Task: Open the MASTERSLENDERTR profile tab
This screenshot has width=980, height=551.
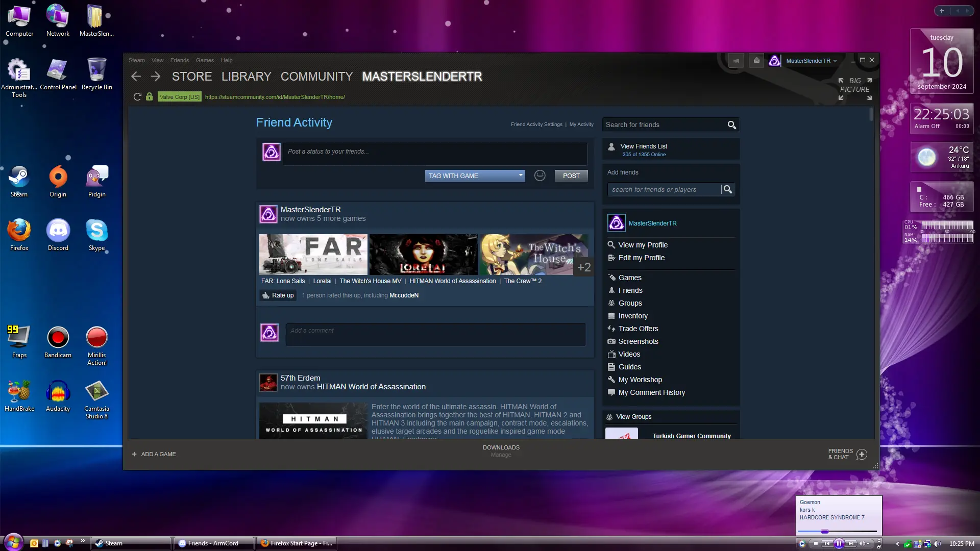Action: [422, 77]
